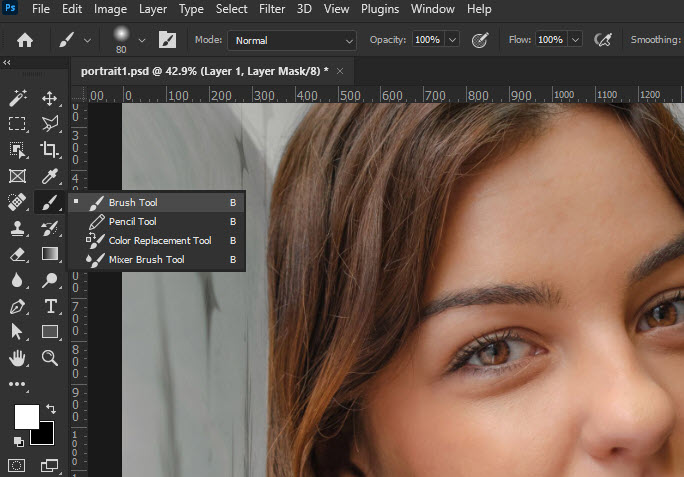684x477 pixels.
Task: Select the Spot Healing Brush tool
Action: [17, 202]
